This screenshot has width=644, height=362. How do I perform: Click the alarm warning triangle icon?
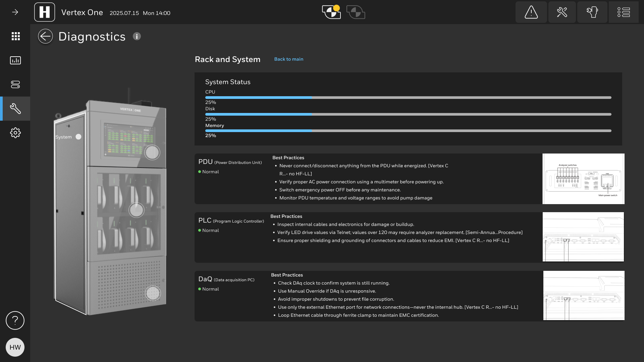tap(531, 12)
